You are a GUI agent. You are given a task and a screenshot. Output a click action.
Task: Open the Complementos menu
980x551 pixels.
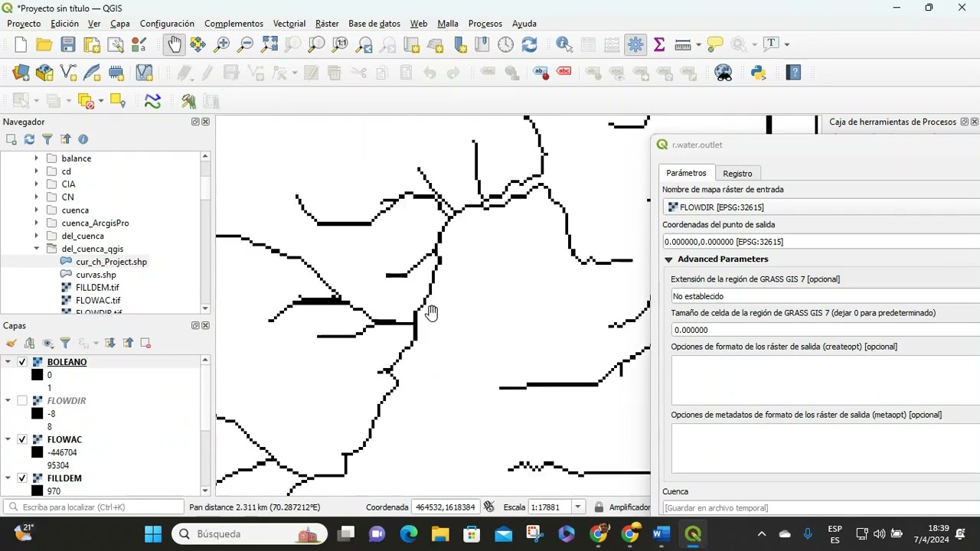234,24
